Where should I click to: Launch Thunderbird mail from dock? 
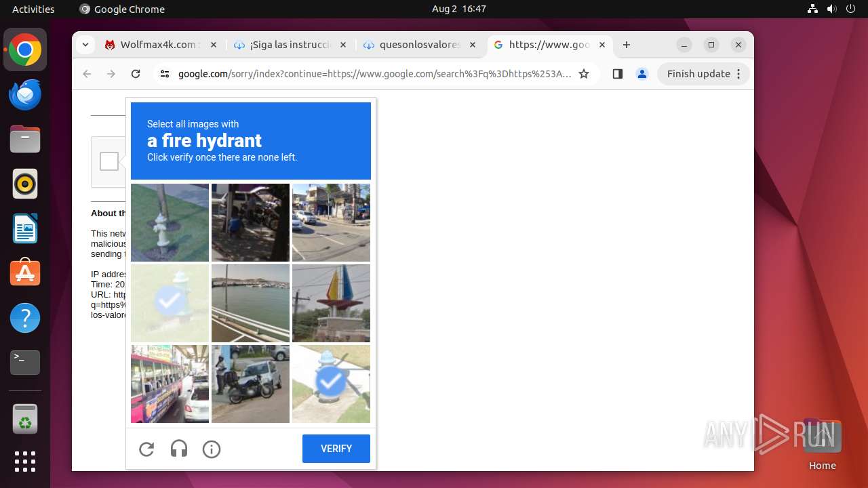click(x=25, y=94)
